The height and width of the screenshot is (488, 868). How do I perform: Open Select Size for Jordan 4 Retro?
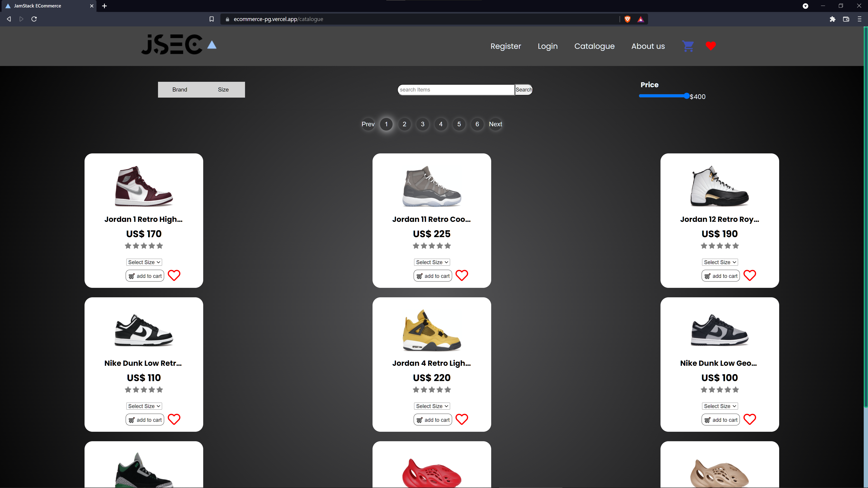click(x=432, y=406)
